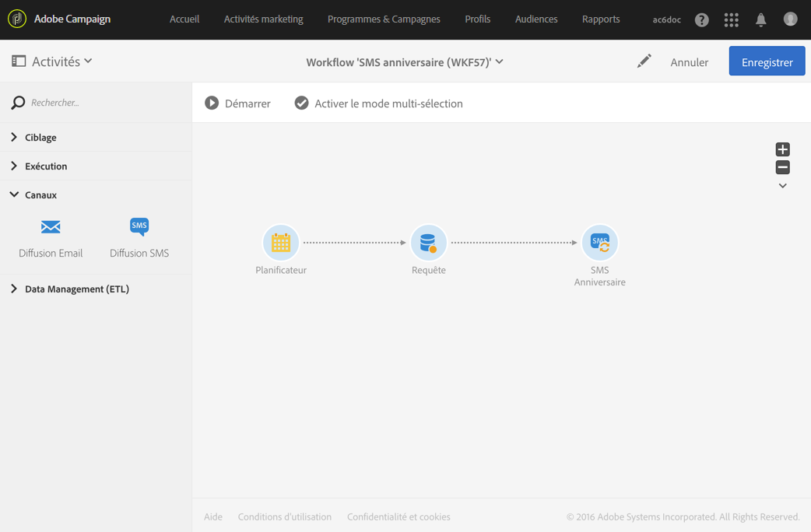Click the Activités panel icon
The width and height of the screenshot is (811, 532).
pos(19,61)
